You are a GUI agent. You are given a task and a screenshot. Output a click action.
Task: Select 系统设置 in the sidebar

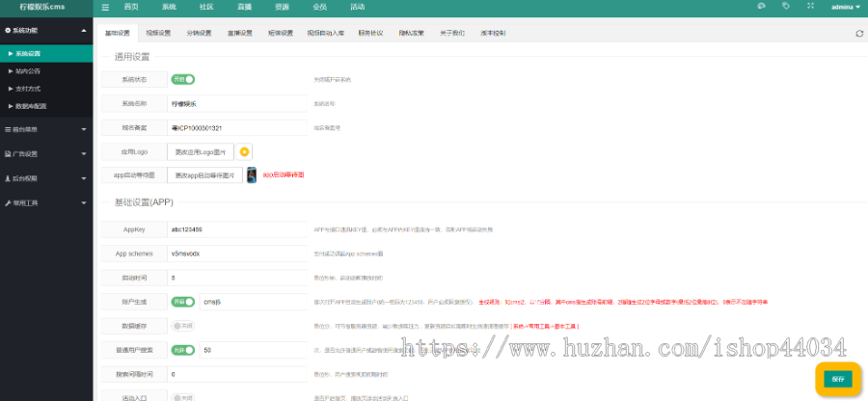46,54
